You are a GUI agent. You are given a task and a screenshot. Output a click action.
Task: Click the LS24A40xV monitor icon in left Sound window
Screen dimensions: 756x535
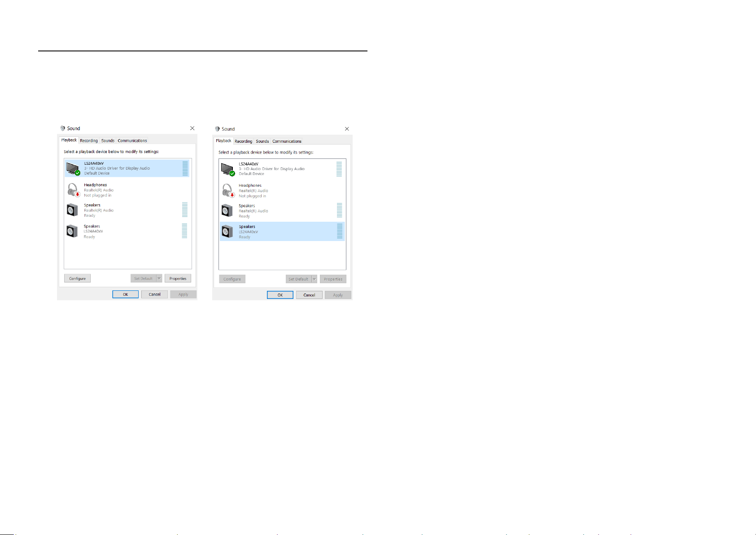pyautogui.click(x=73, y=168)
